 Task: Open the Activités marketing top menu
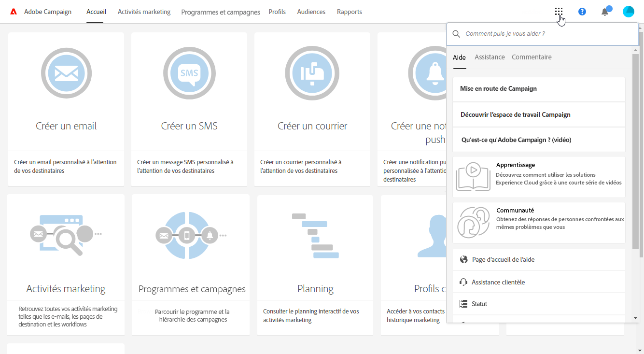coord(144,12)
